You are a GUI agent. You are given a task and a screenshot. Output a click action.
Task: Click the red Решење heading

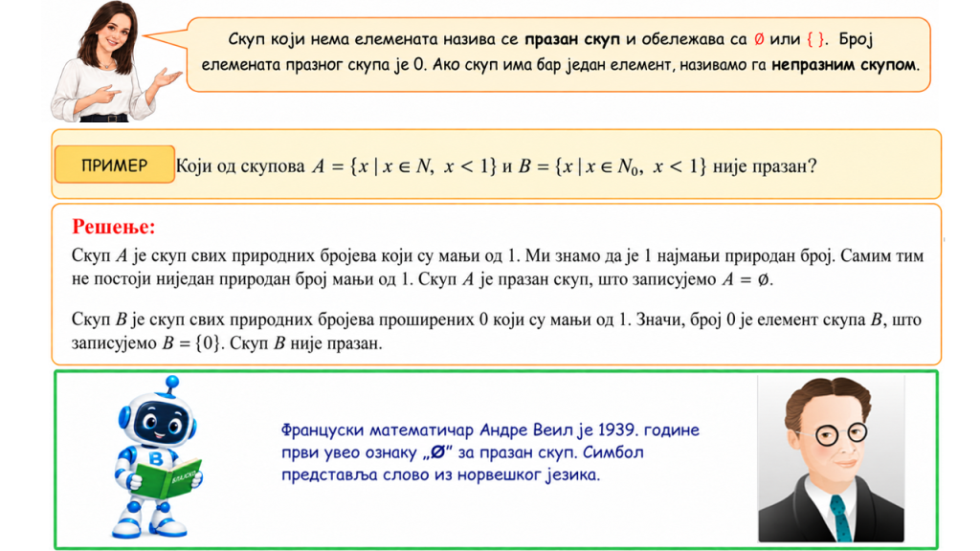[113, 226]
